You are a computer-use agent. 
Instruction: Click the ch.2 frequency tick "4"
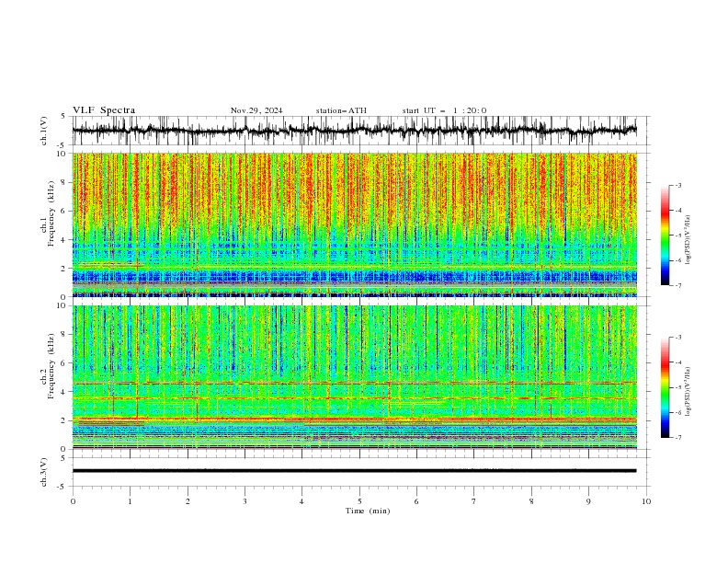[x=64, y=392]
